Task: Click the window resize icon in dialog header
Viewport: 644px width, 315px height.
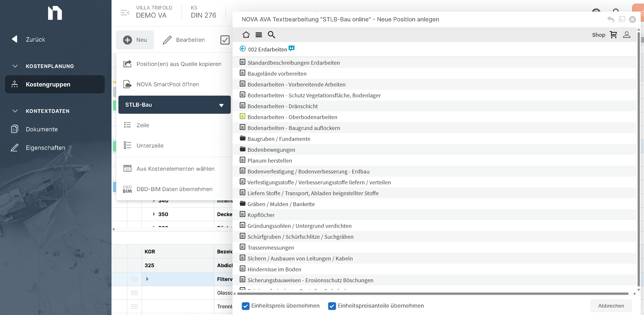Action: [622, 19]
